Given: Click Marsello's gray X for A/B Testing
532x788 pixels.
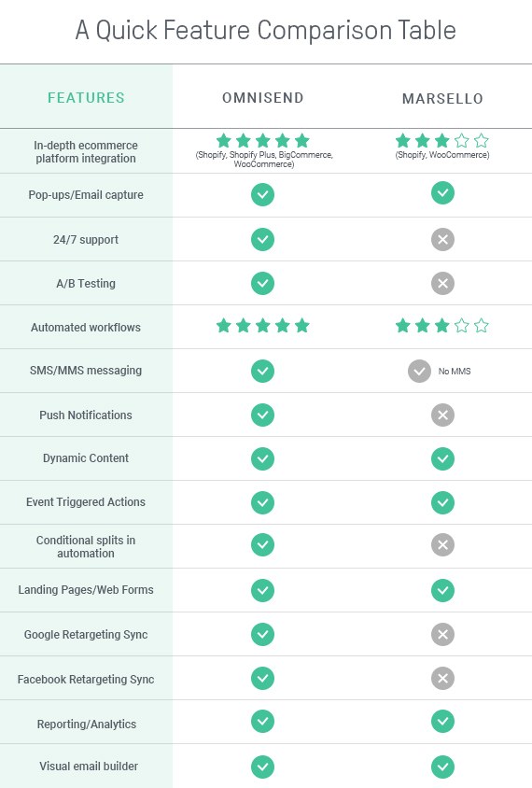Looking at the screenshot, I should pyautogui.click(x=442, y=284).
